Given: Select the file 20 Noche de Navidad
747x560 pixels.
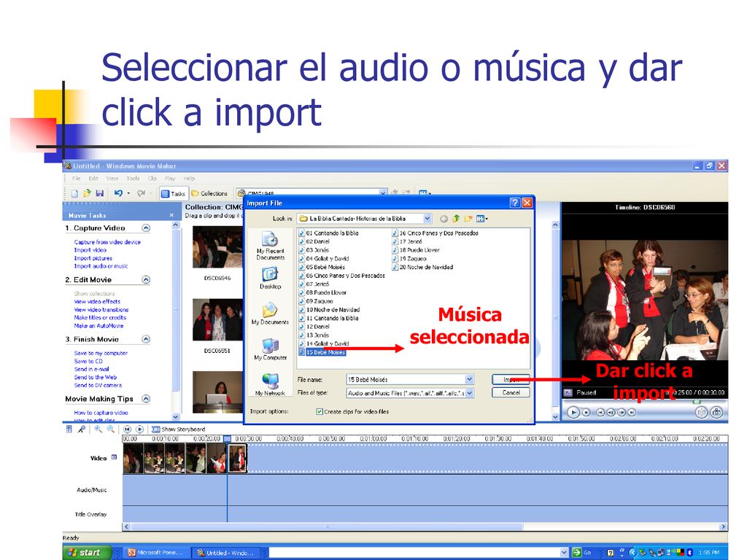Looking at the screenshot, I should pyautogui.click(x=422, y=267).
